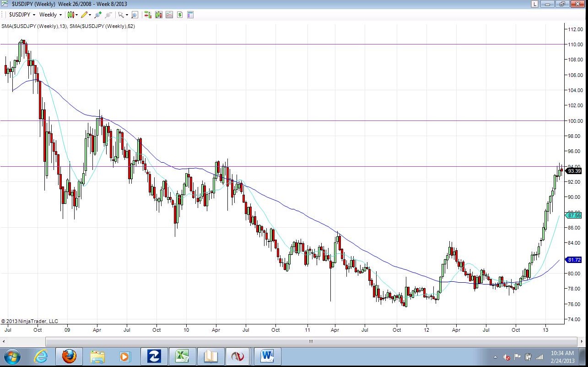The image size is (588, 367).
Task: Expand the cursor type dropdown arrow
Action: pos(127,15)
